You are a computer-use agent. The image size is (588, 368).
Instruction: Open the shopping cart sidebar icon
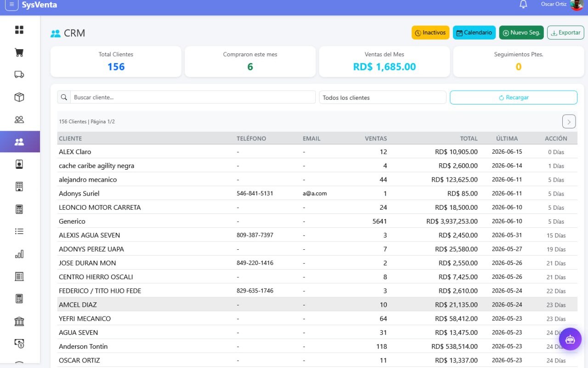pyautogui.click(x=19, y=52)
